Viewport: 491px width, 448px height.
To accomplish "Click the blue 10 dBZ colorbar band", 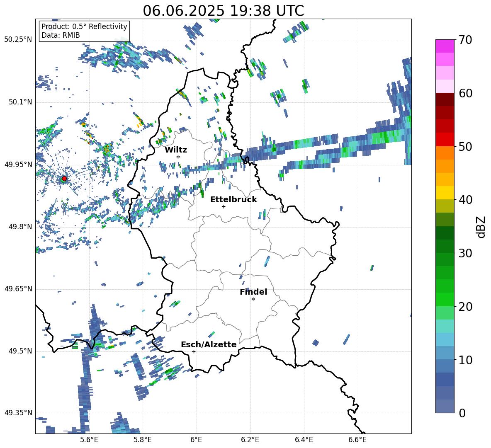I will click(445, 353).
